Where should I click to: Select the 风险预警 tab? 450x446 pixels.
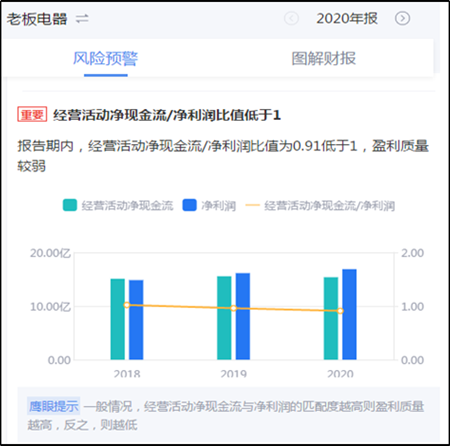click(105, 58)
